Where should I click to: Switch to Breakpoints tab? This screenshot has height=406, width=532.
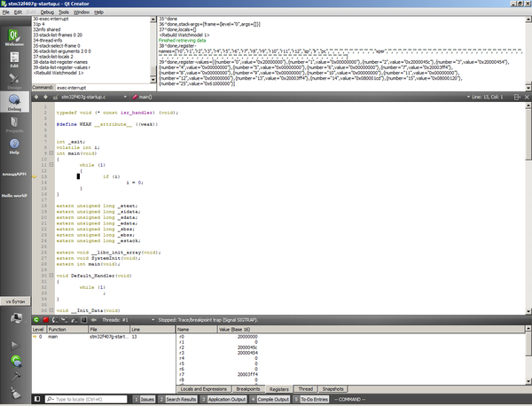coord(248,389)
